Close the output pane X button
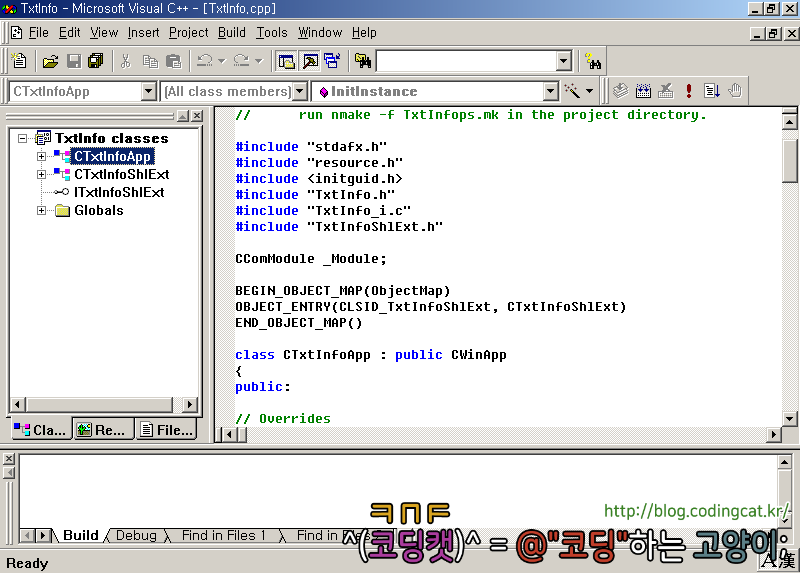 tap(9, 459)
